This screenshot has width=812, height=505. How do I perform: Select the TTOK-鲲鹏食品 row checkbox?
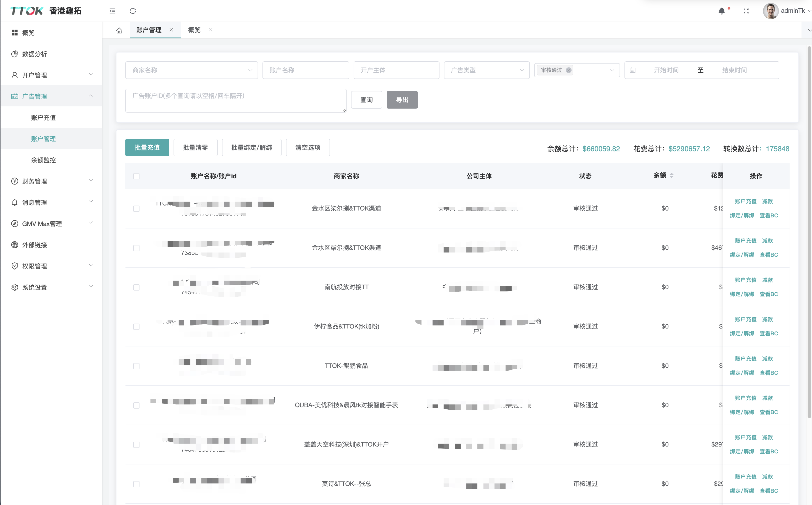[136, 366]
